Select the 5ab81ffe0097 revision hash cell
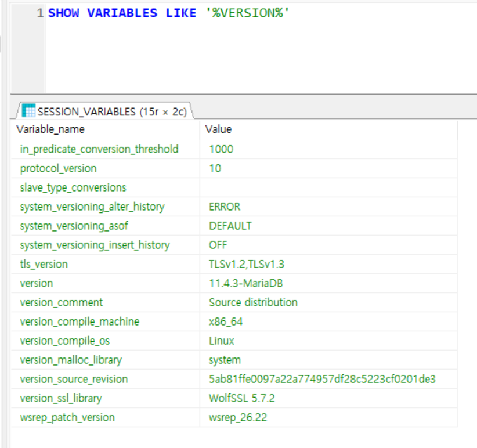 (x=328, y=380)
